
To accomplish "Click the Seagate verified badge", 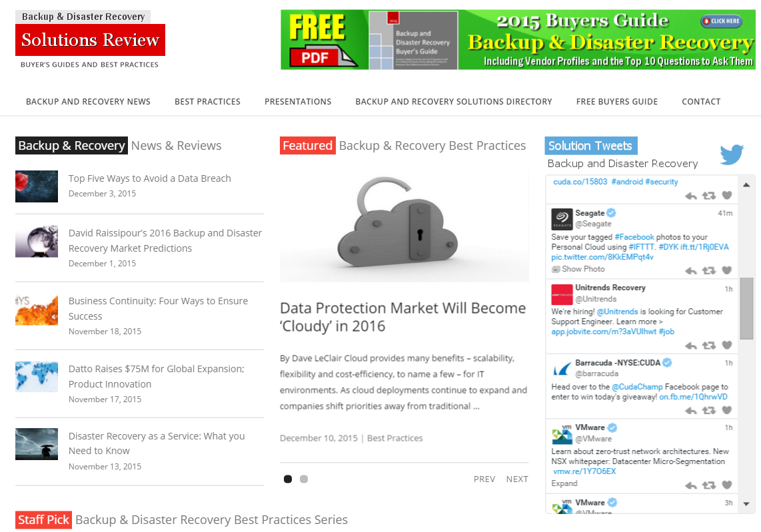I will pyautogui.click(x=612, y=212).
